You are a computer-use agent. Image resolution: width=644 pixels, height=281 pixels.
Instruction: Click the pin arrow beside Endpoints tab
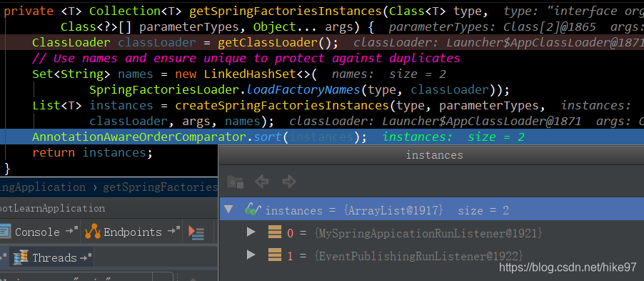coord(174,230)
